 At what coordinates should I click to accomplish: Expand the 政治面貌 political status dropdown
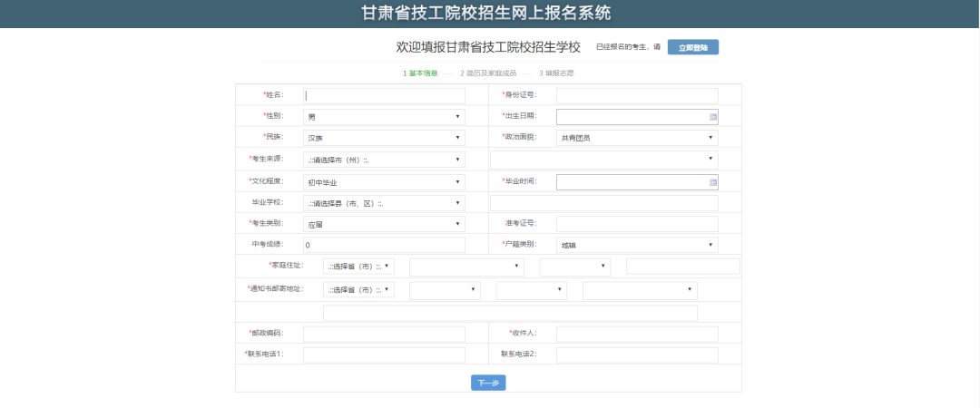pyautogui.click(x=637, y=138)
